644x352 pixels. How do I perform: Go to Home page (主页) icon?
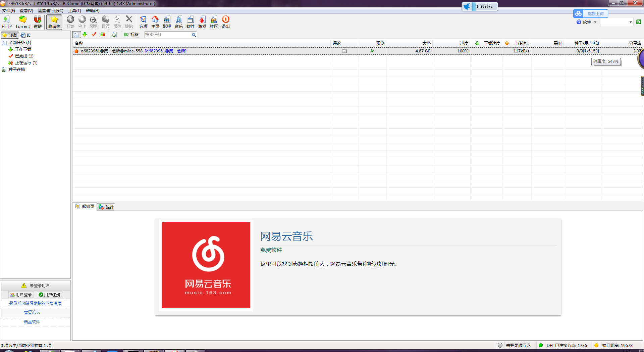155,22
